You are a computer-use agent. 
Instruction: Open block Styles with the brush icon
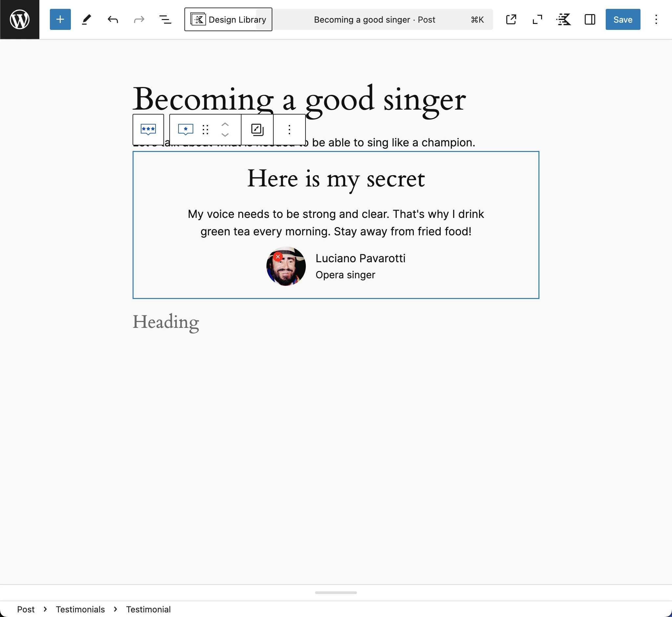256,129
